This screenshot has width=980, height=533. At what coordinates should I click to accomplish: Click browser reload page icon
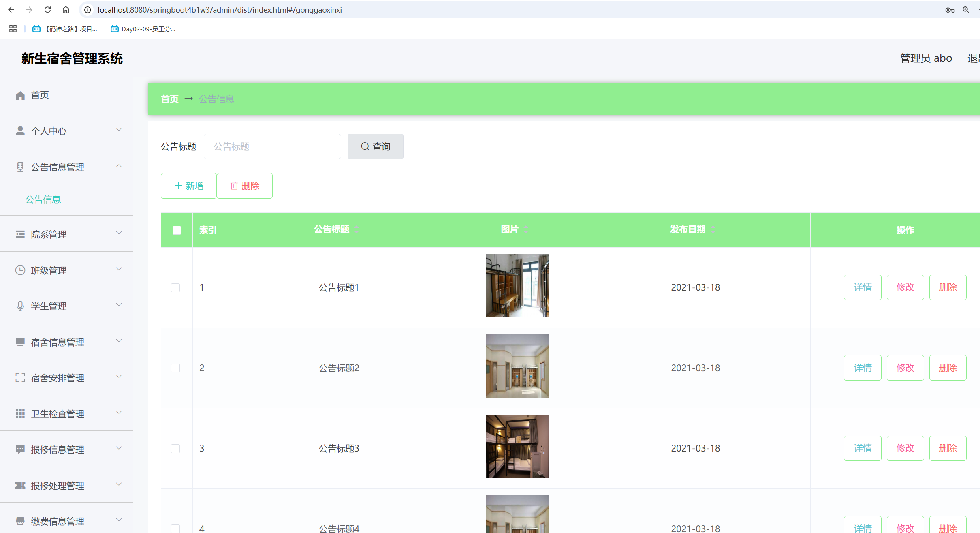[x=47, y=10]
